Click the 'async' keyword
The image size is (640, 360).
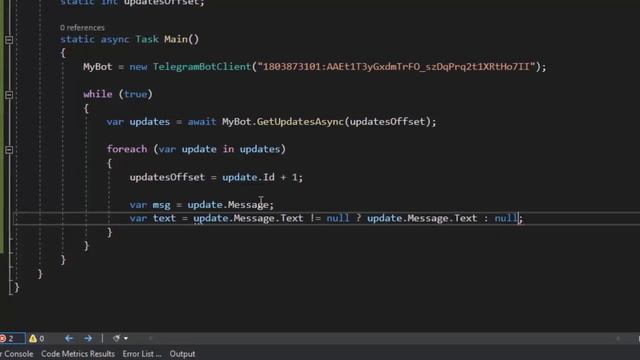click(115, 39)
